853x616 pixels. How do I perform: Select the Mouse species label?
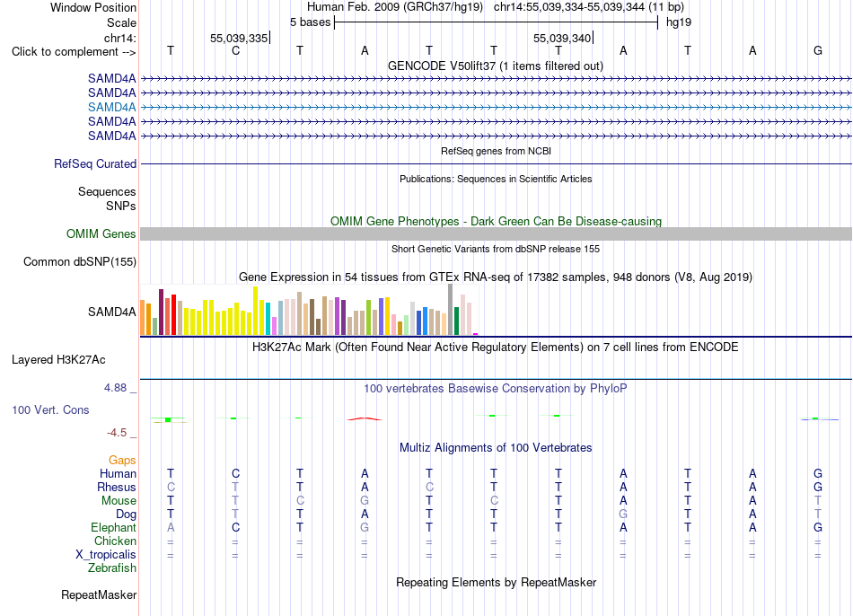[x=119, y=501]
